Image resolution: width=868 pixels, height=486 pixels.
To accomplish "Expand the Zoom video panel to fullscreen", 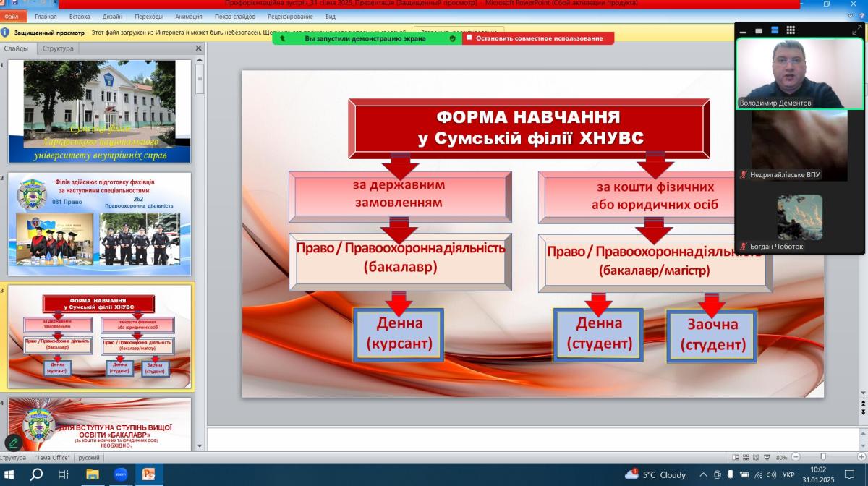I will (857, 30).
